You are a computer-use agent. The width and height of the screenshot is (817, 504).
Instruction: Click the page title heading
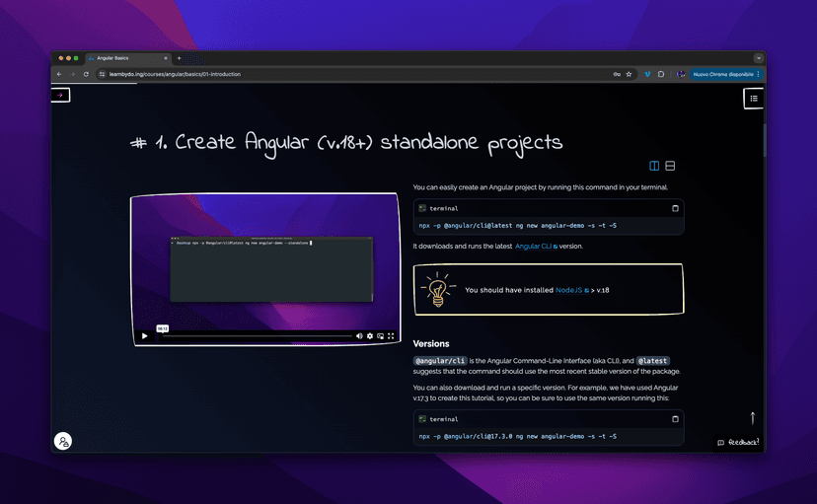click(x=346, y=143)
